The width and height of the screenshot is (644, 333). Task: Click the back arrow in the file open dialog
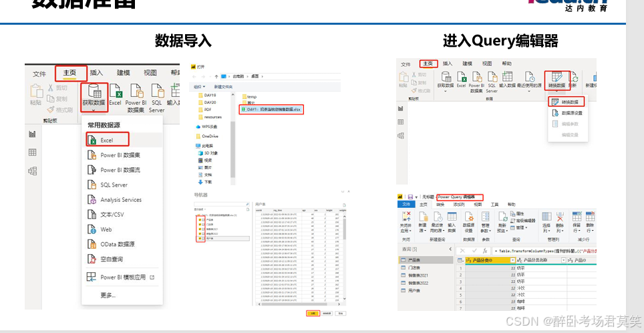point(194,76)
